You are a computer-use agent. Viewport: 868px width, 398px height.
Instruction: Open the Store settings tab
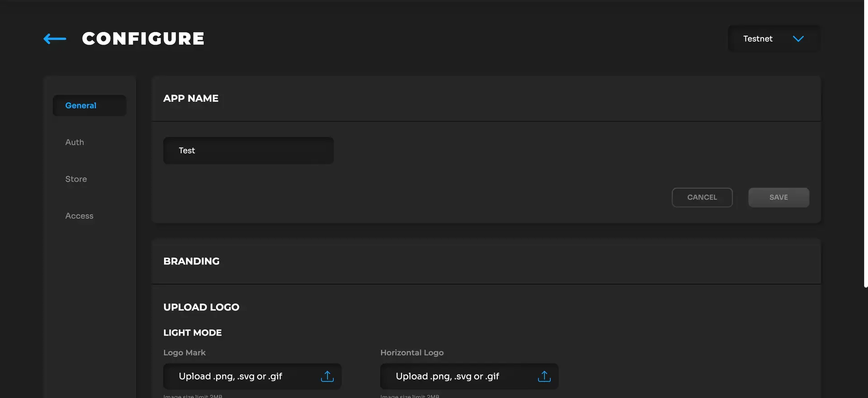point(76,179)
